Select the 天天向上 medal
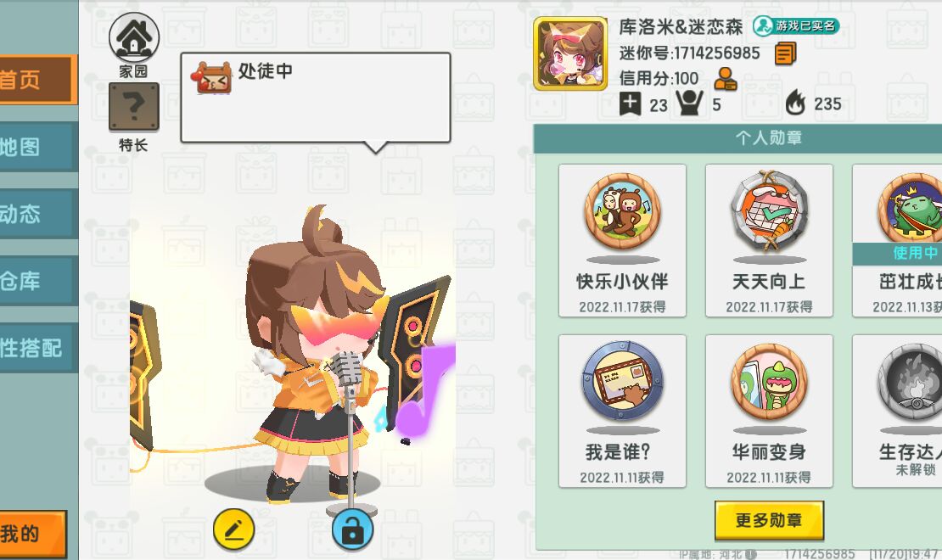This screenshot has height=560, width=942. tap(769, 240)
